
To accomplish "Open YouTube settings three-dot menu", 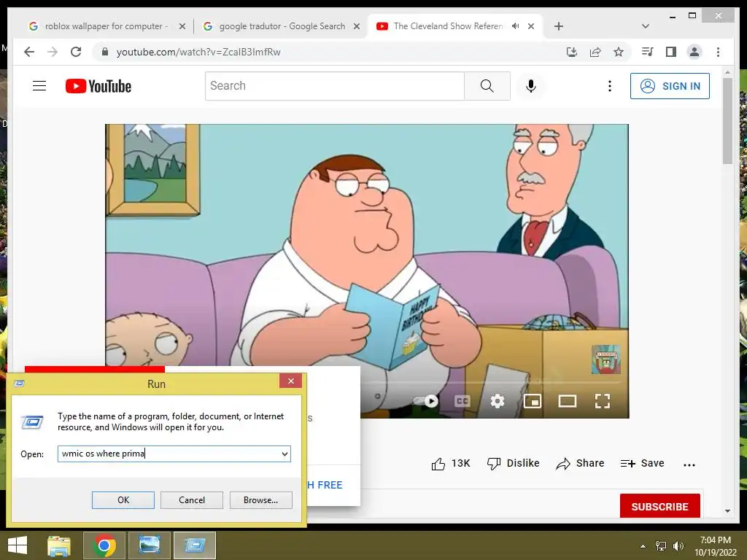I will (609, 86).
